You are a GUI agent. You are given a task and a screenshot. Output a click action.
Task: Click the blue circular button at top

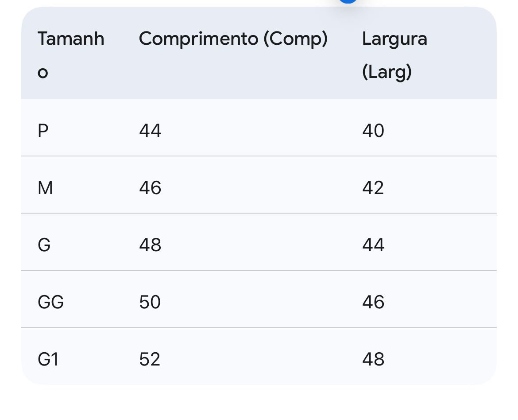click(348, 1)
